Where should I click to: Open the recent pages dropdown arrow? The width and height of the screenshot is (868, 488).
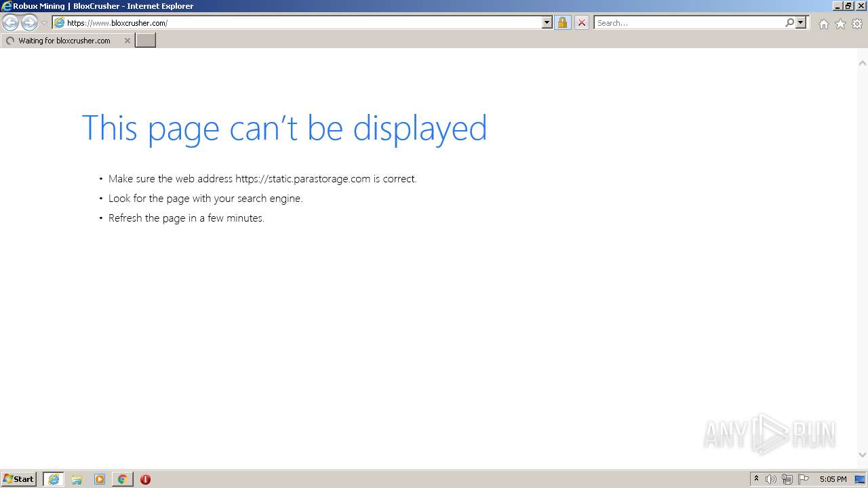[x=44, y=23]
